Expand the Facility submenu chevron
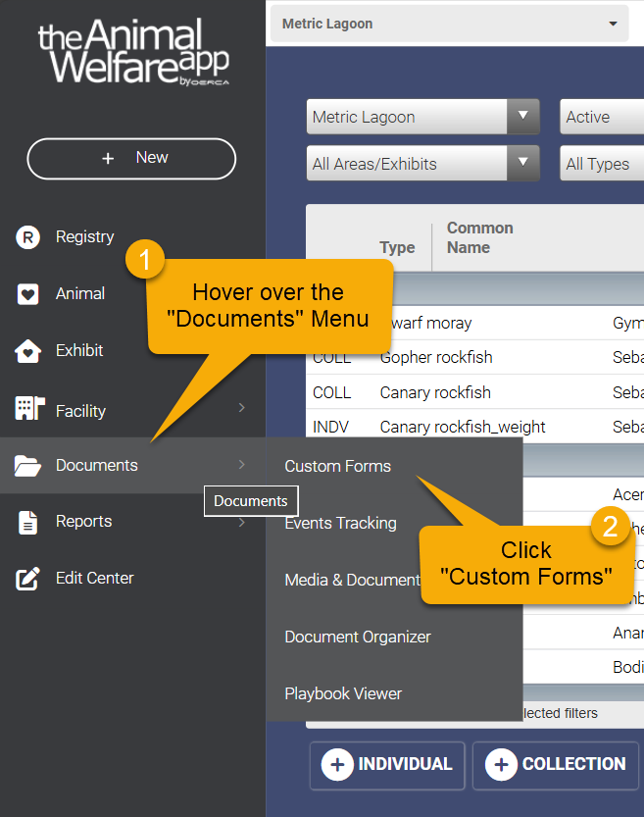 241,407
